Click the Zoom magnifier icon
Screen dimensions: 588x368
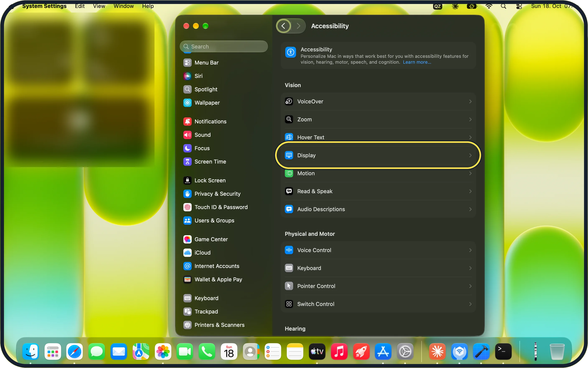[x=289, y=119]
